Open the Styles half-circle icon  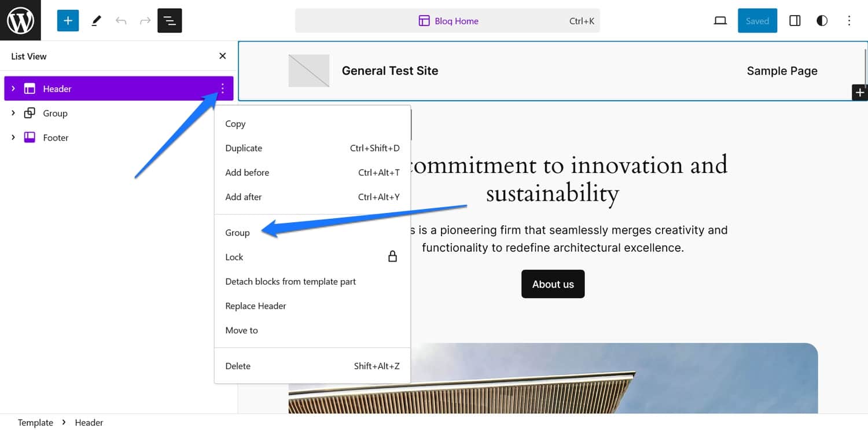point(822,21)
